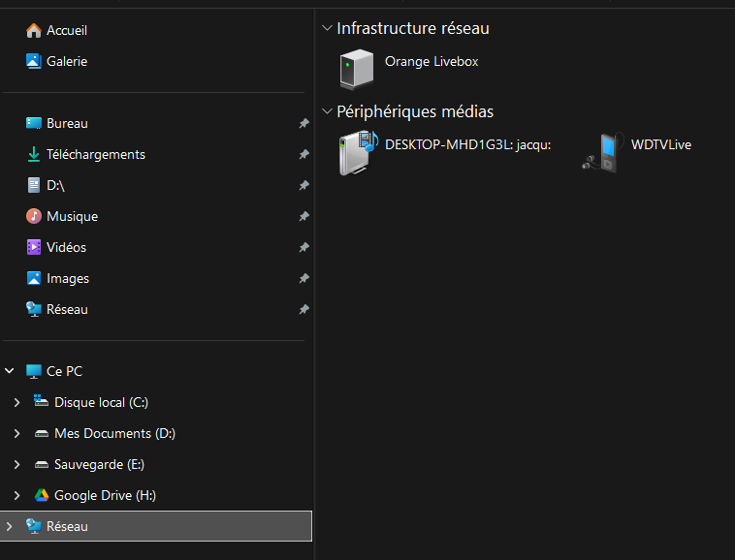Select D:\ label in quick access
Screen dimensions: 735x560
pyautogui.click(x=55, y=185)
